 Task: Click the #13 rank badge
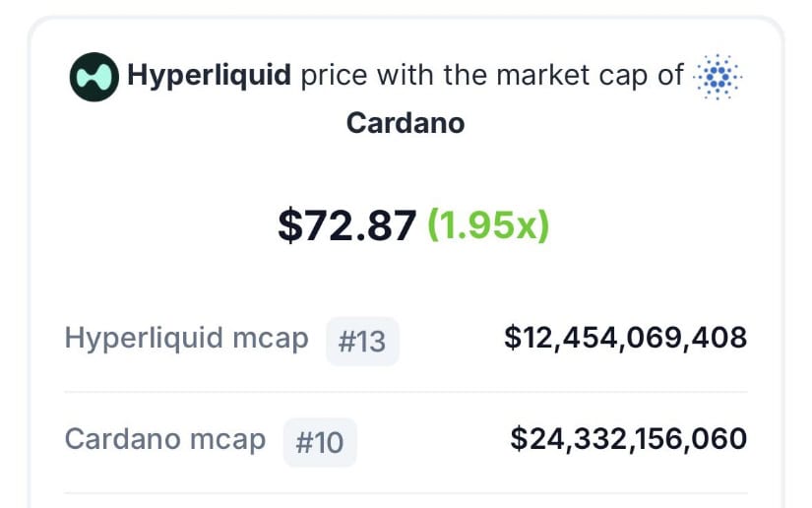[362, 342]
